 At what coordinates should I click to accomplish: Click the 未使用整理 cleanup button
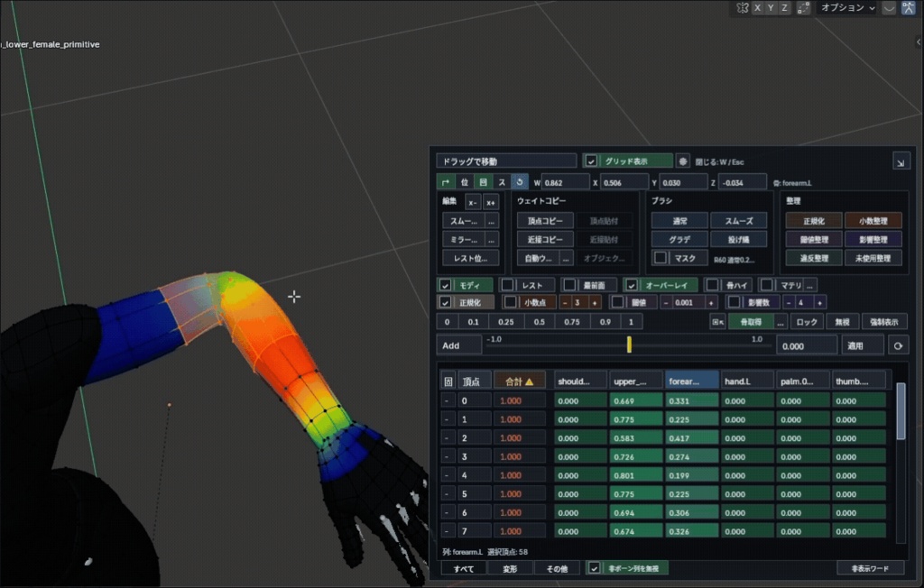point(873,258)
